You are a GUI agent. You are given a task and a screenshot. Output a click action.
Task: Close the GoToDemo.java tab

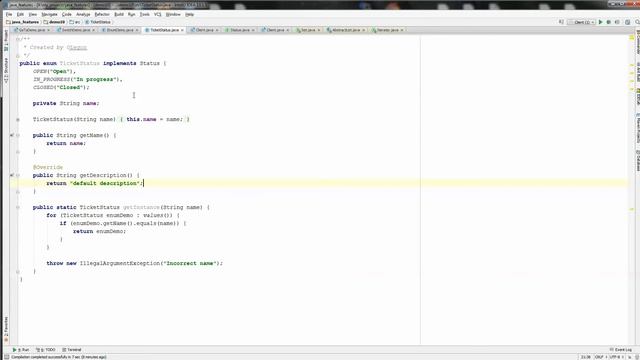coord(48,30)
